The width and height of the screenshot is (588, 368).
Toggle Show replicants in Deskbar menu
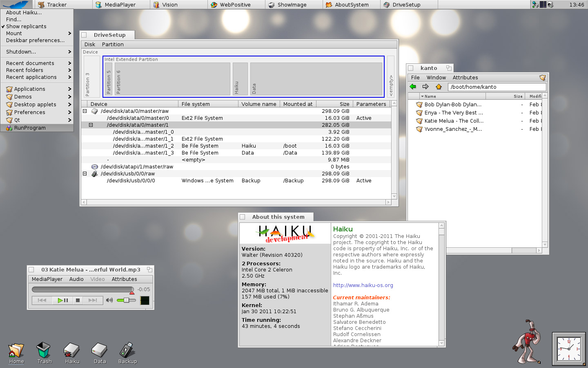(x=37, y=27)
